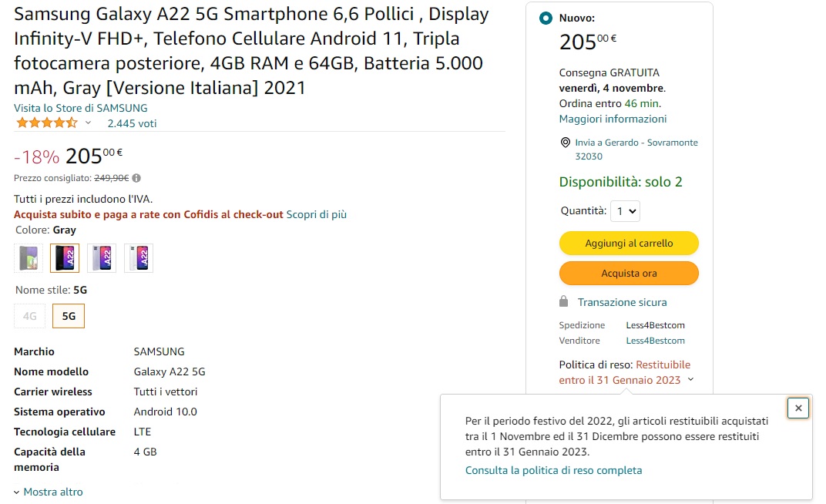Select the Nuovo radio button
The height and width of the screenshot is (504, 826).
pyautogui.click(x=546, y=18)
